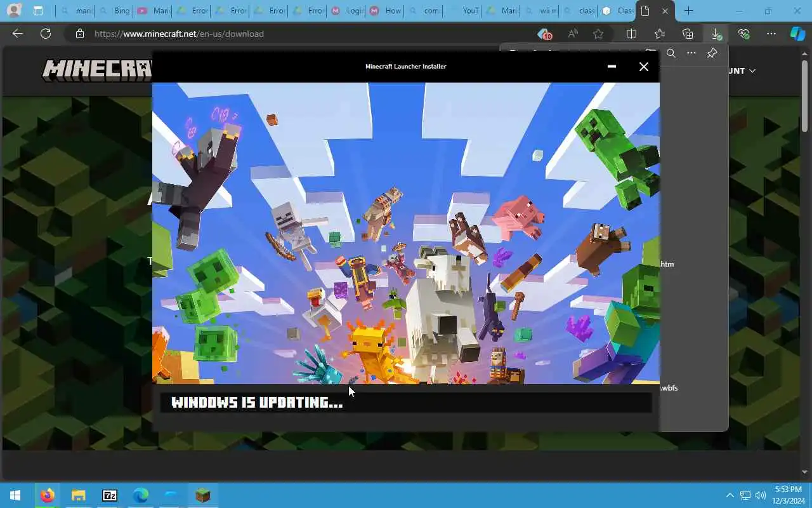Switch to the Mari tab with YouTube icon

152,11
